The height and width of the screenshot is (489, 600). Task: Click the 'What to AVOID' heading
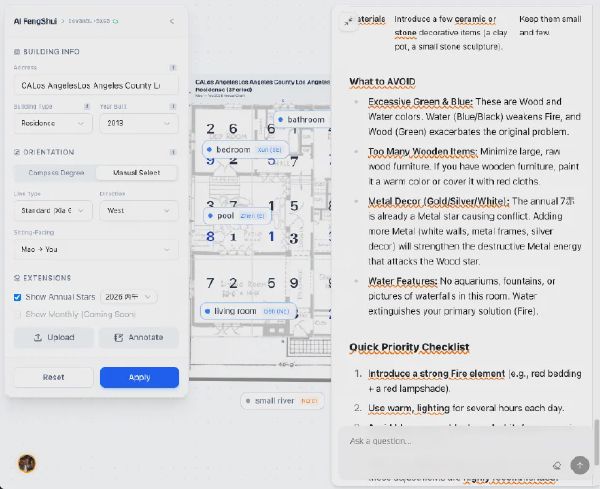click(382, 82)
